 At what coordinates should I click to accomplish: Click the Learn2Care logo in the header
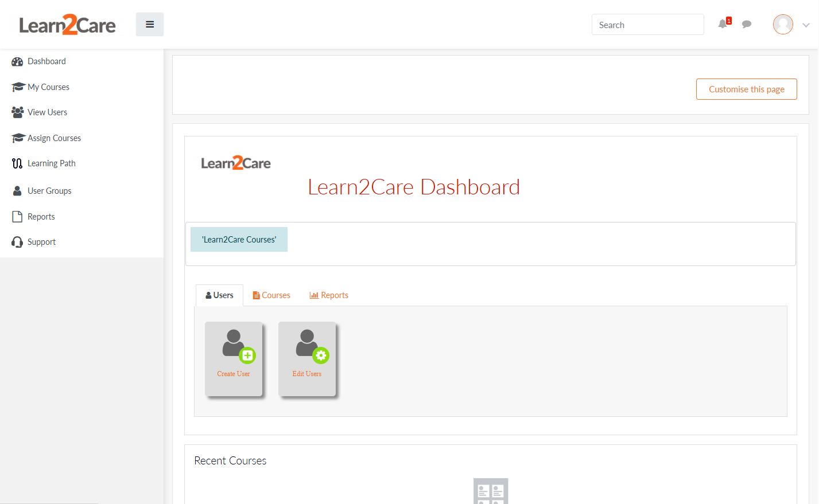[68, 25]
